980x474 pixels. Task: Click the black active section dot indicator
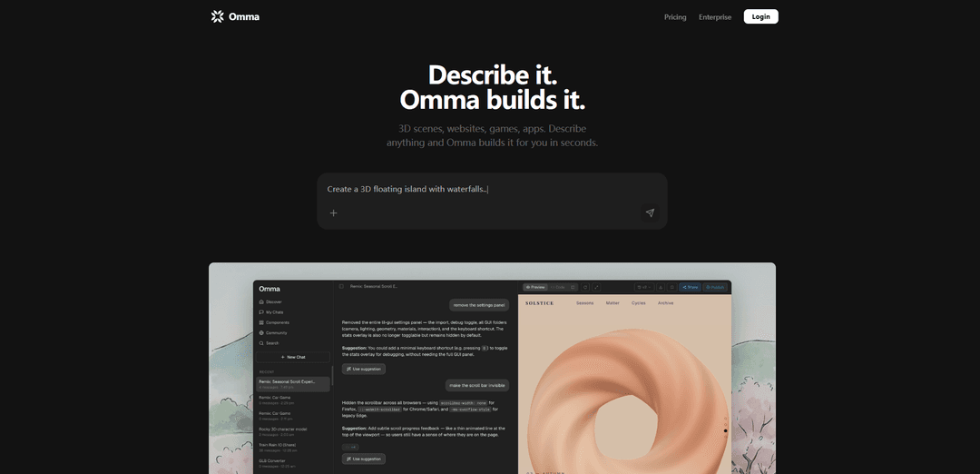pos(725,430)
